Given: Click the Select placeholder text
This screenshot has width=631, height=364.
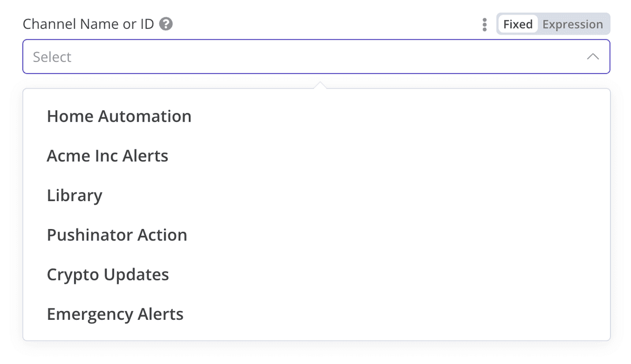Looking at the screenshot, I should tap(52, 57).
